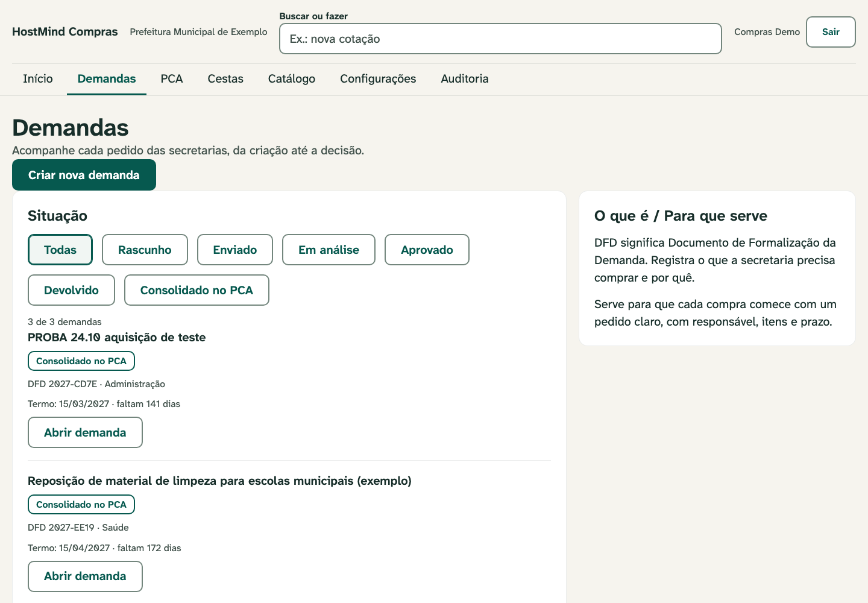The image size is (868, 603).
Task: Click Consolidado no PCA badge under Reposição demand
Action: (81, 505)
